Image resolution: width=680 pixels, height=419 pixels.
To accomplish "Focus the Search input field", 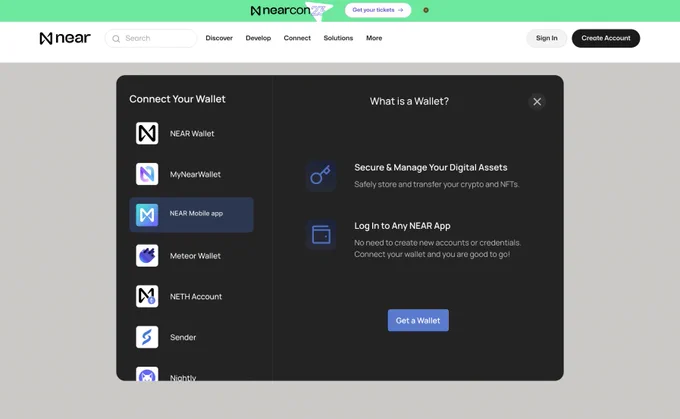I will 151,38.
